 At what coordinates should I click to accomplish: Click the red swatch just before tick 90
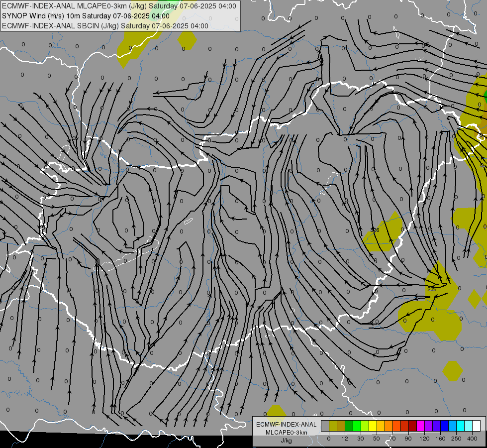405,426
